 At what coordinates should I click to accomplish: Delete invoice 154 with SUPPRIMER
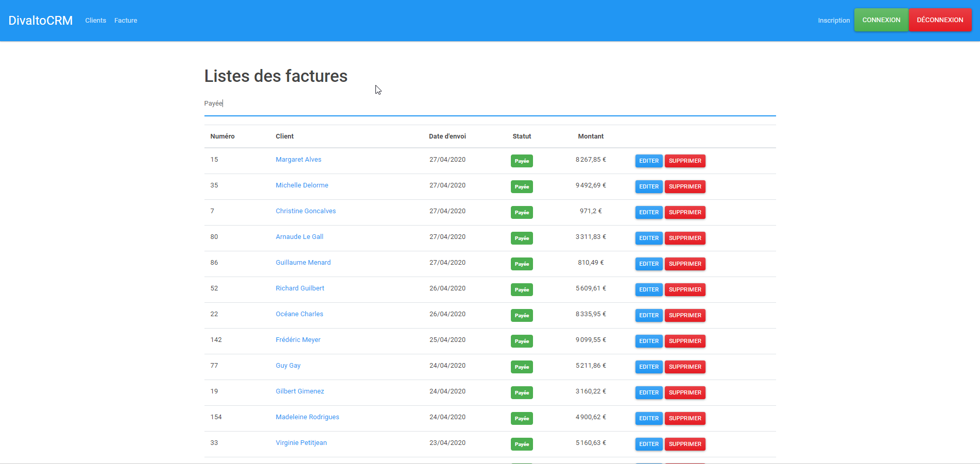[x=685, y=418]
